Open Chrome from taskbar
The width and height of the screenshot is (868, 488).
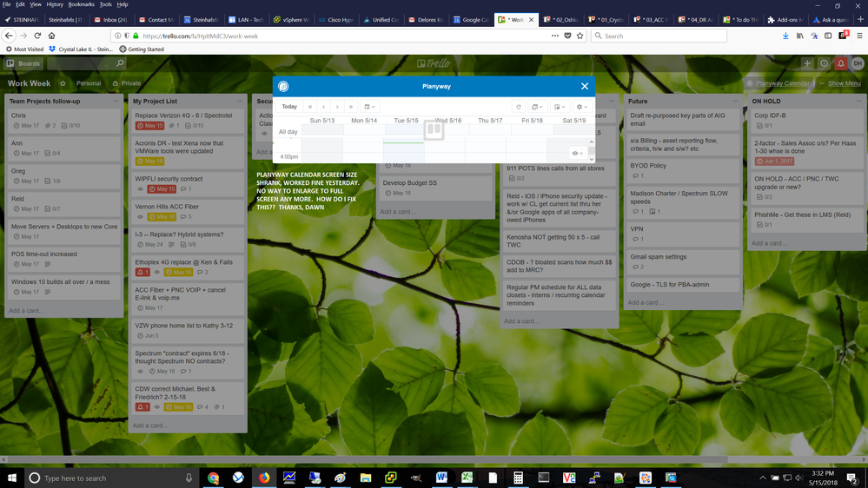[213, 478]
